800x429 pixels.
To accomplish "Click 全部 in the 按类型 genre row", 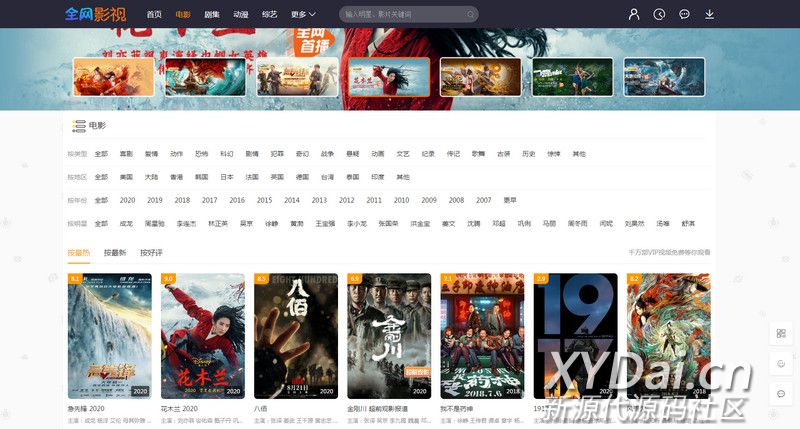I will [x=101, y=154].
